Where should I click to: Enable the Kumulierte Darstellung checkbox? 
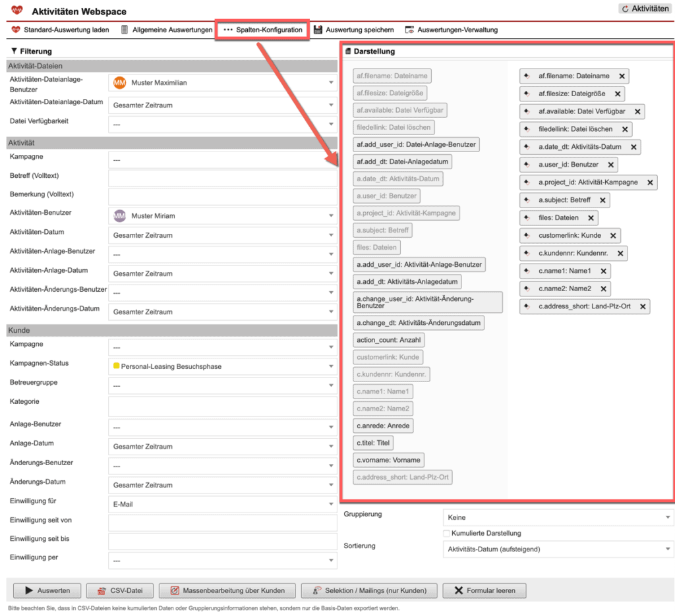[446, 534]
